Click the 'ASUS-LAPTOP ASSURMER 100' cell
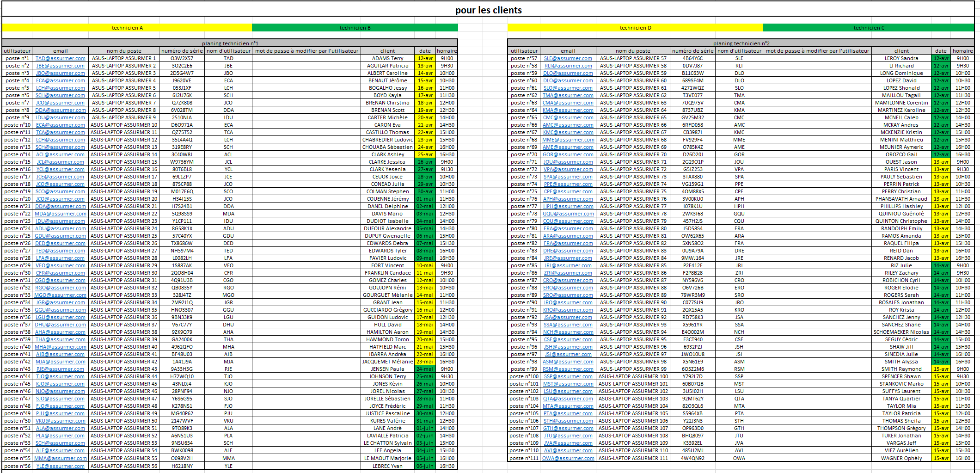Image resolution: width=980 pixels, height=473 pixels. click(x=633, y=376)
